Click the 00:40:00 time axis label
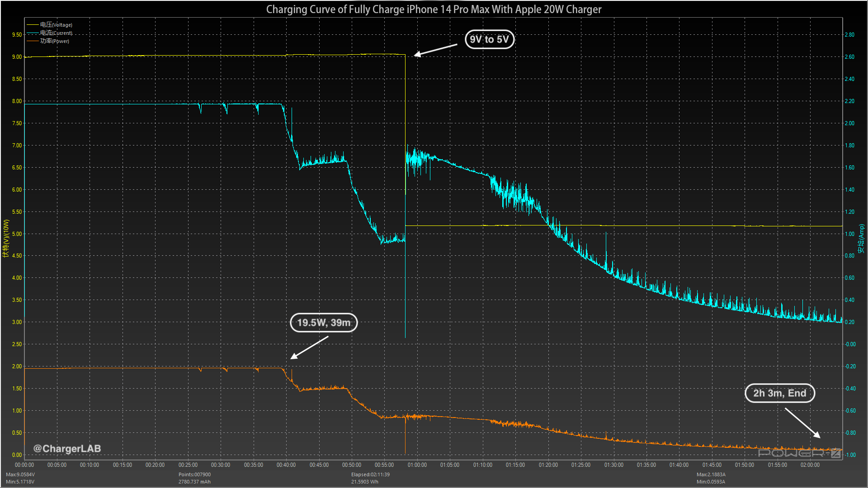Image resolution: width=868 pixels, height=488 pixels. point(286,465)
